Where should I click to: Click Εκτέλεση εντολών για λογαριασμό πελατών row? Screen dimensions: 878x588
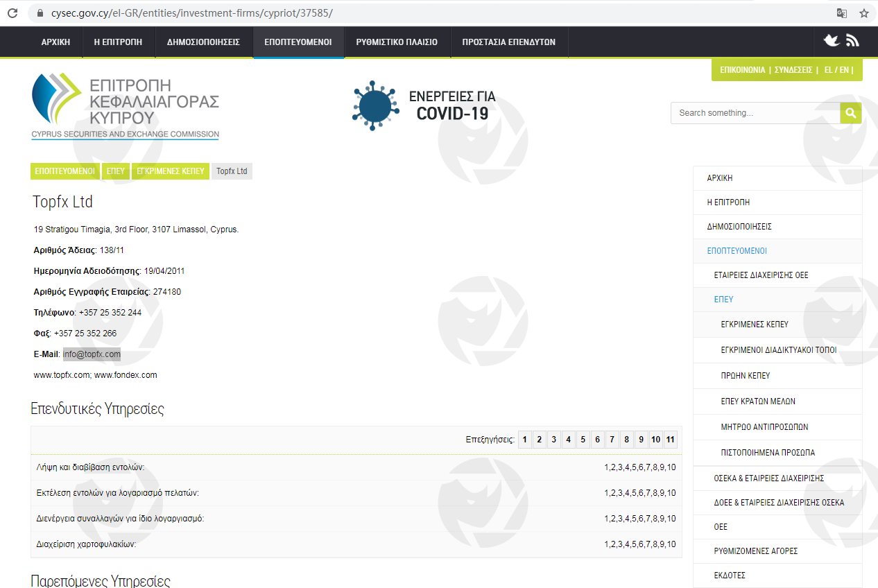click(x=356, y=493)
